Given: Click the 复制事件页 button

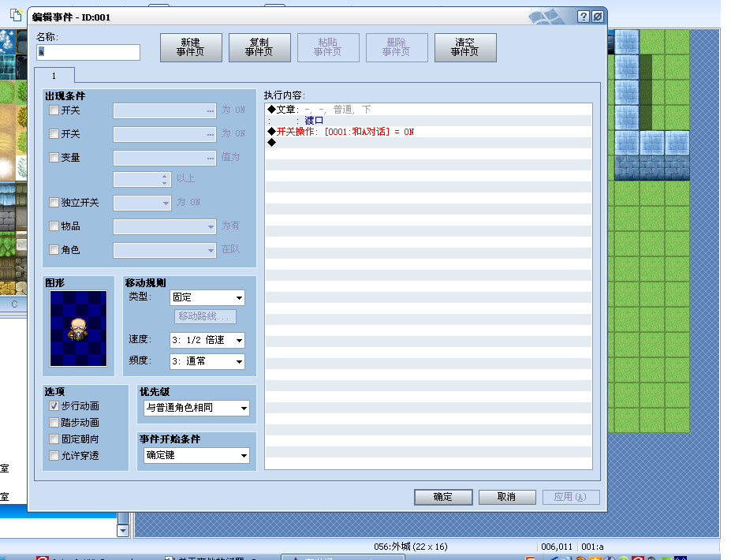Looking at the screenshot, I should point(259,47).
